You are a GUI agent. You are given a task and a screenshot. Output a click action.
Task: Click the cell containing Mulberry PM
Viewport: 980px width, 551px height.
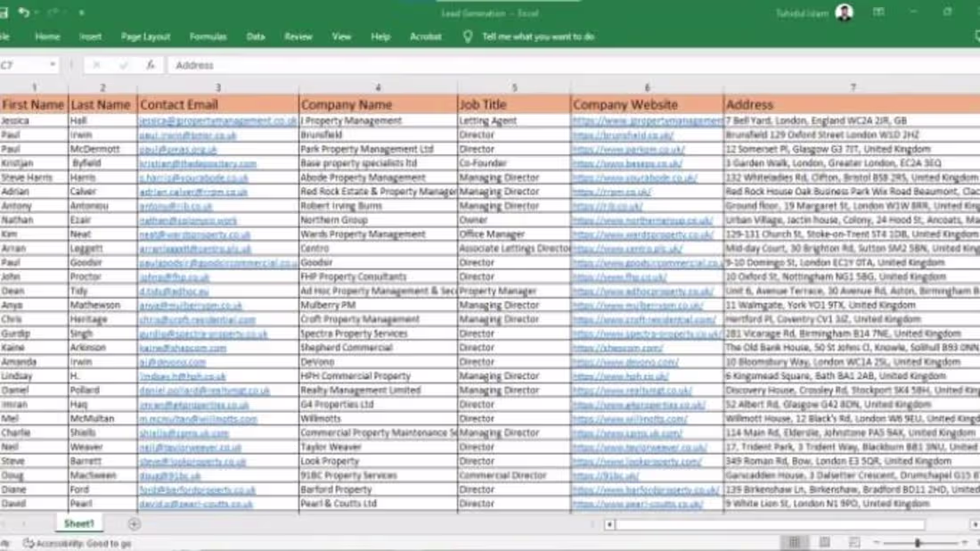378,305
